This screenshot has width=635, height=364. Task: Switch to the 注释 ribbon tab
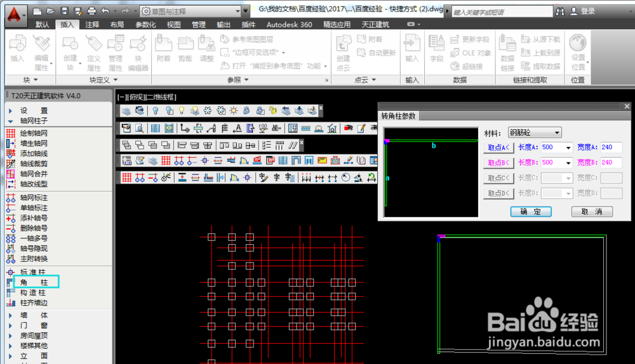(92, 25)
